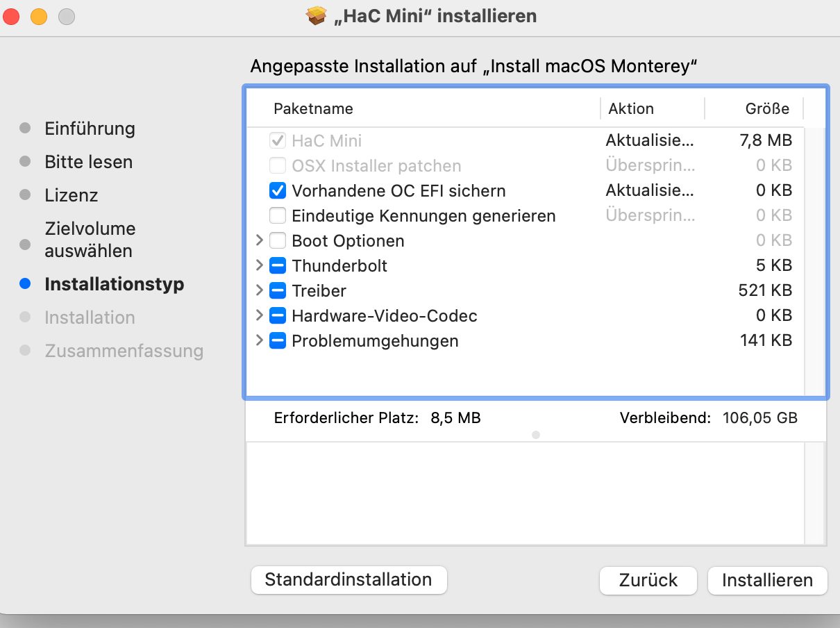This screenshot has height=628, width=840.
Task: Click the Paketname column header
Action: coord(313,108)
